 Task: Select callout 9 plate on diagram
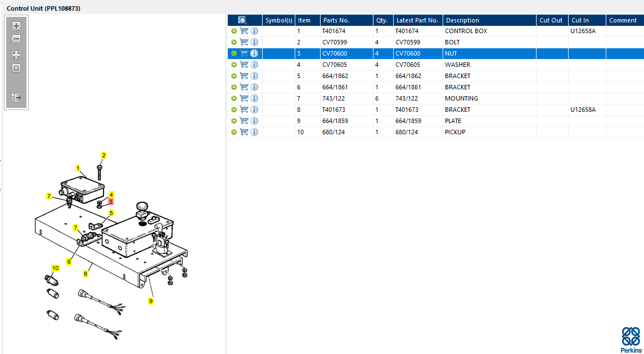tap(151, 301)
